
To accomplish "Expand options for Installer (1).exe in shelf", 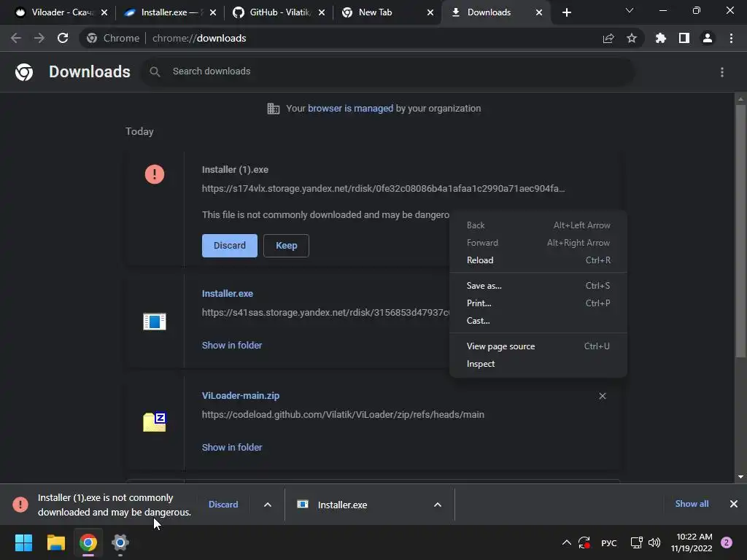I will (x=268, y=505).
